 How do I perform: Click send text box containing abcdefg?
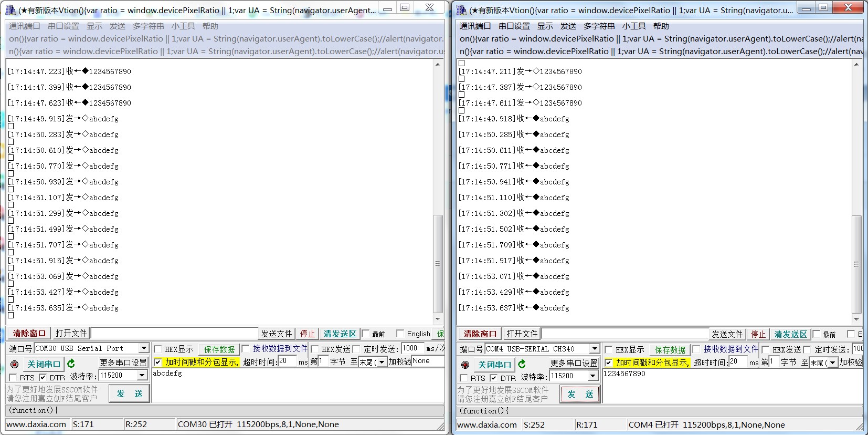point(298,385)
